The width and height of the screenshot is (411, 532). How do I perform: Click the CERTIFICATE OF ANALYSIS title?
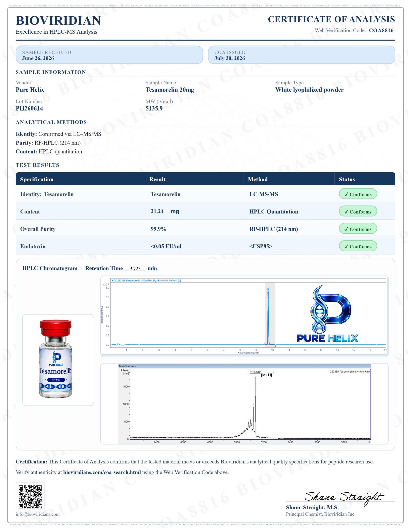(x=331, y=19)
